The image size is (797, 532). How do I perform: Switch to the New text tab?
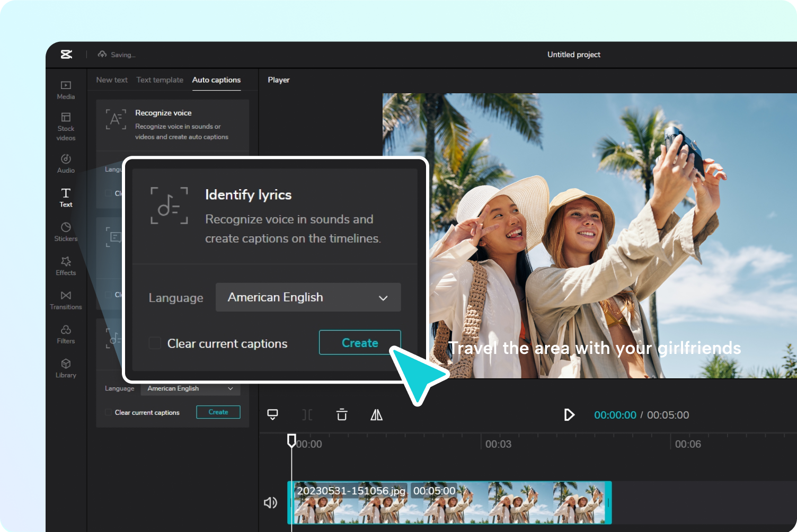pos(112,80)
